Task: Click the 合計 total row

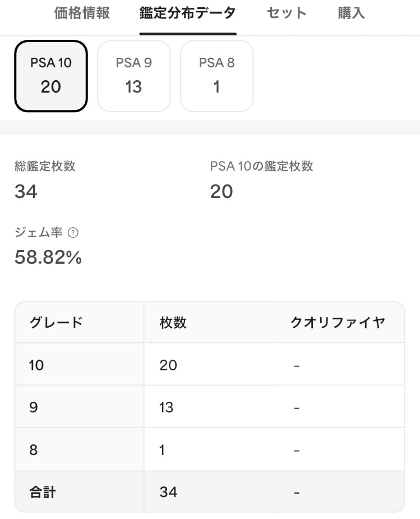Action: point(210,492)
